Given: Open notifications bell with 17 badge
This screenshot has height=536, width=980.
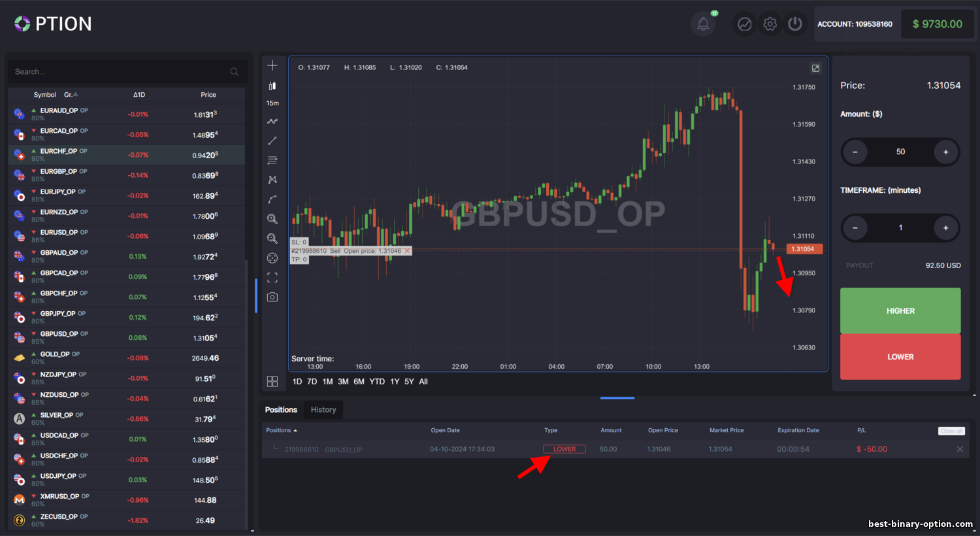Looking at the screenshot, I should [x=704, y=24].
